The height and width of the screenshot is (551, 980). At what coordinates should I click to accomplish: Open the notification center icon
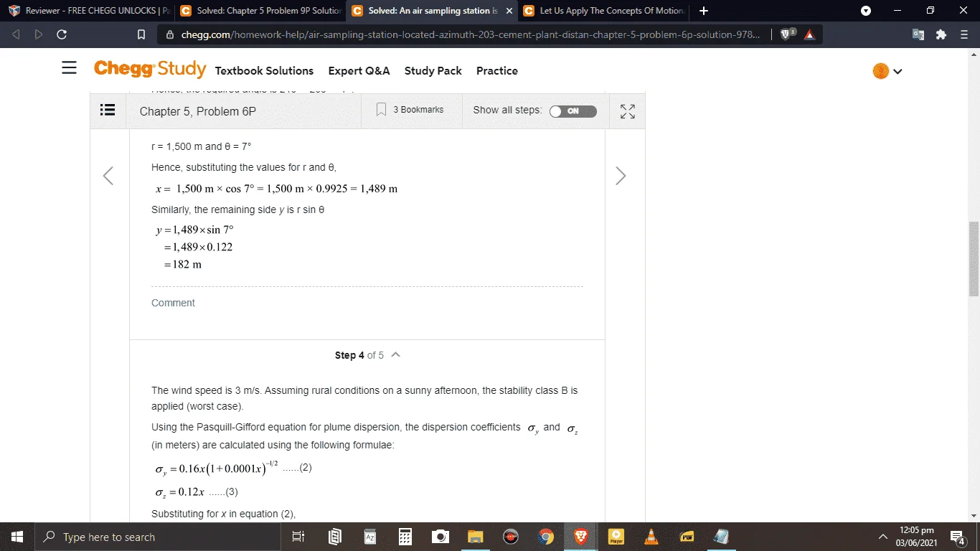pyautogui.click(x=958, y=537)
